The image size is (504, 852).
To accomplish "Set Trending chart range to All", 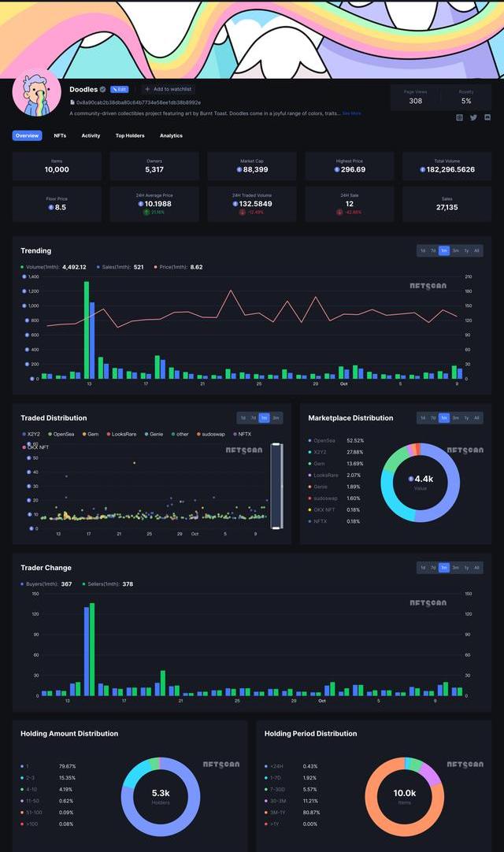I will 476,250.
